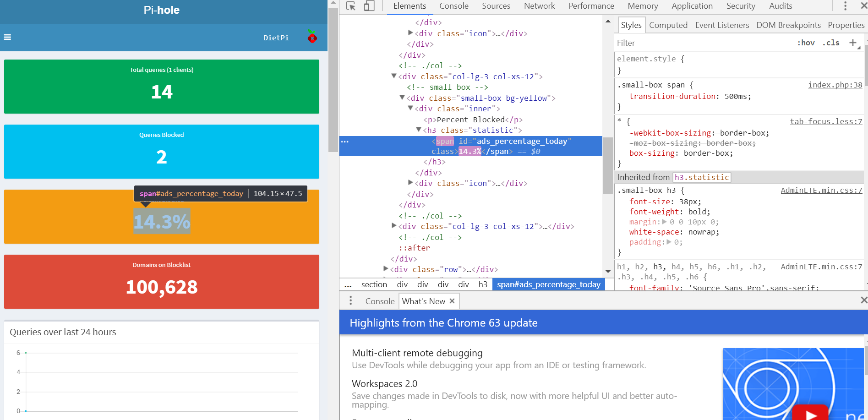Toggle the Pi-hole sidebar hamburger menu
Image resolution: width=868 pixels, height=420 pixels.
point(7,37)
